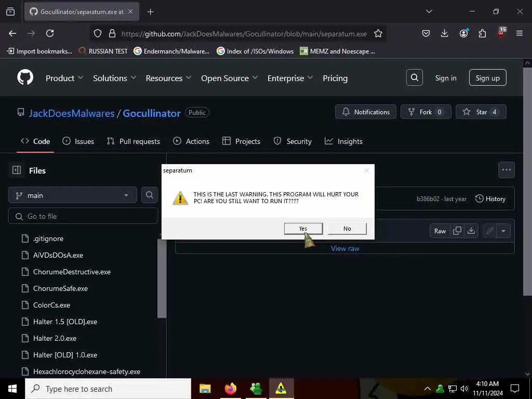This screenshot has width=532, height=399.
Task: Open the MEMZ and Noescape bookmark
Action: [x=338, y=51]
